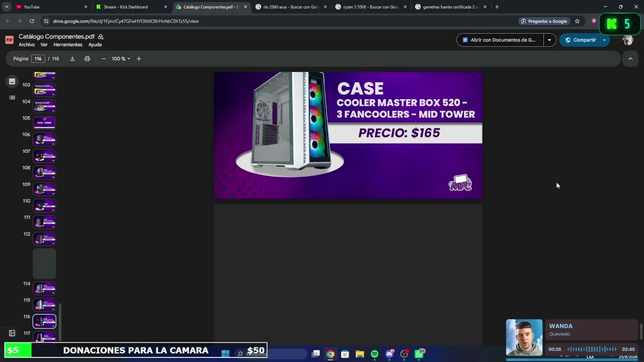The width and height of the screenshot is (644, 362).
Task: Select the page 110 thumbnail
Action: tap(44, 205)
